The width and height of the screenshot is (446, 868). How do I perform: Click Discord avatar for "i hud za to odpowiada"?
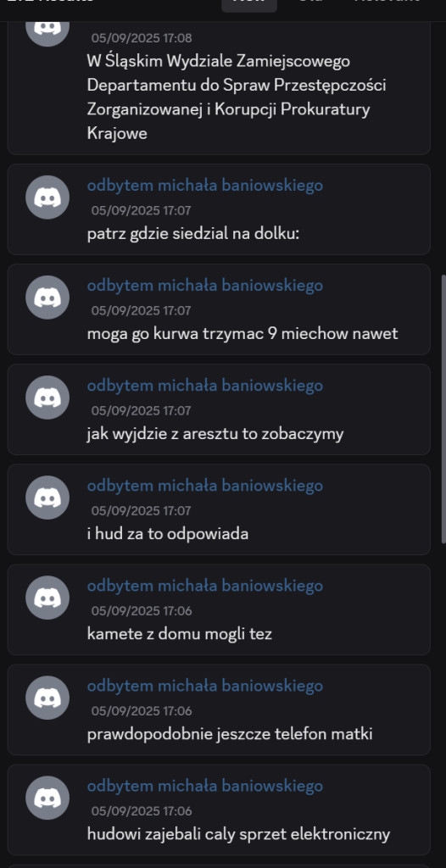tap(47, 497)
